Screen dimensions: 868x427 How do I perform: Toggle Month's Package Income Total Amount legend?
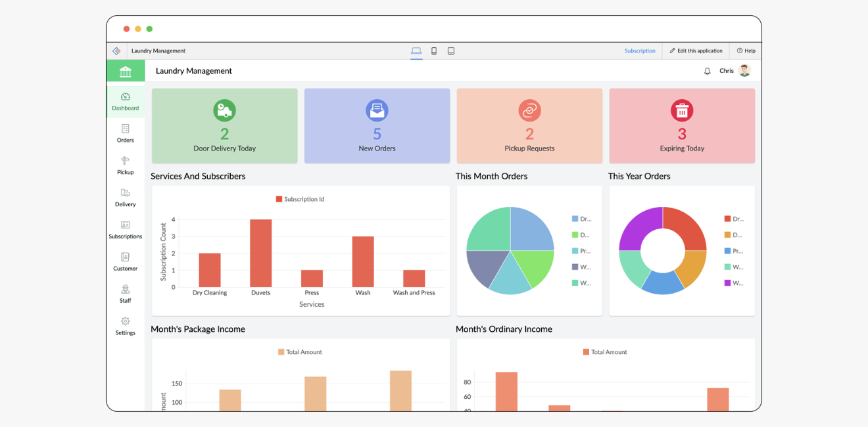tap(300, 352)
